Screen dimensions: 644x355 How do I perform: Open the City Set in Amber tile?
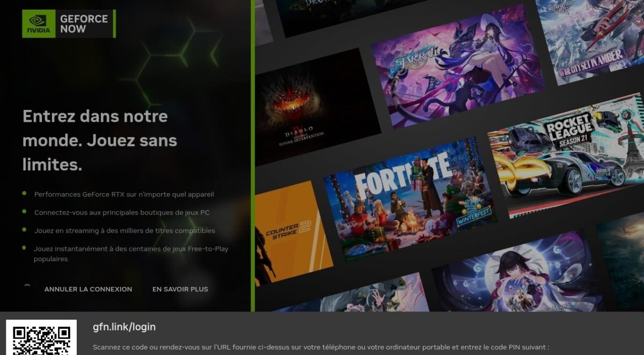(x=590, y=38)
